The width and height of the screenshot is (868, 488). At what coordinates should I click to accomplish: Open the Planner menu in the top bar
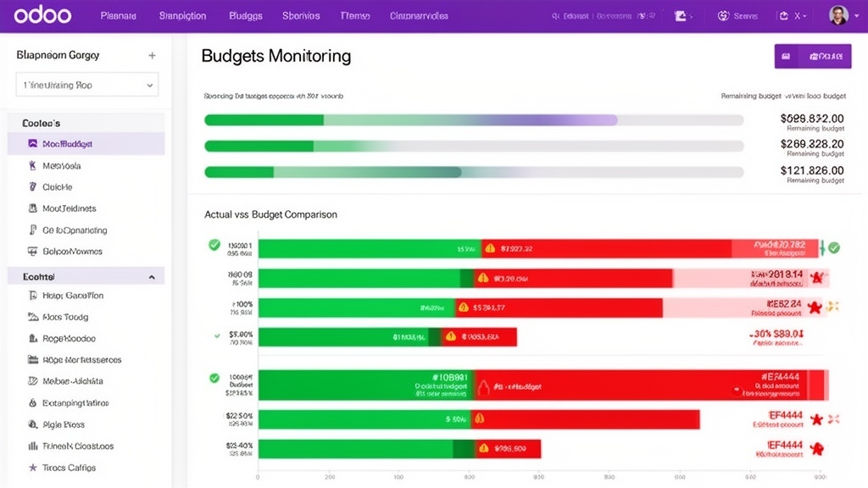(118, 14)
